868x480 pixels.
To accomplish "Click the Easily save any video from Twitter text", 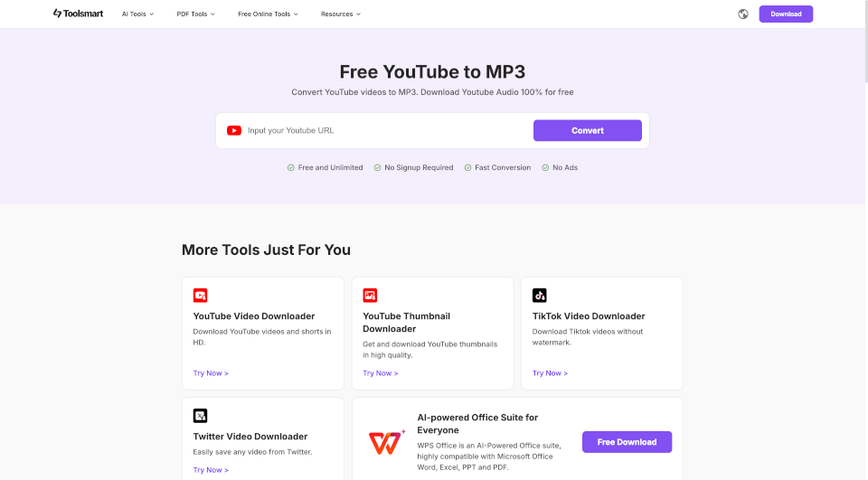I will (x=252, y=452).
